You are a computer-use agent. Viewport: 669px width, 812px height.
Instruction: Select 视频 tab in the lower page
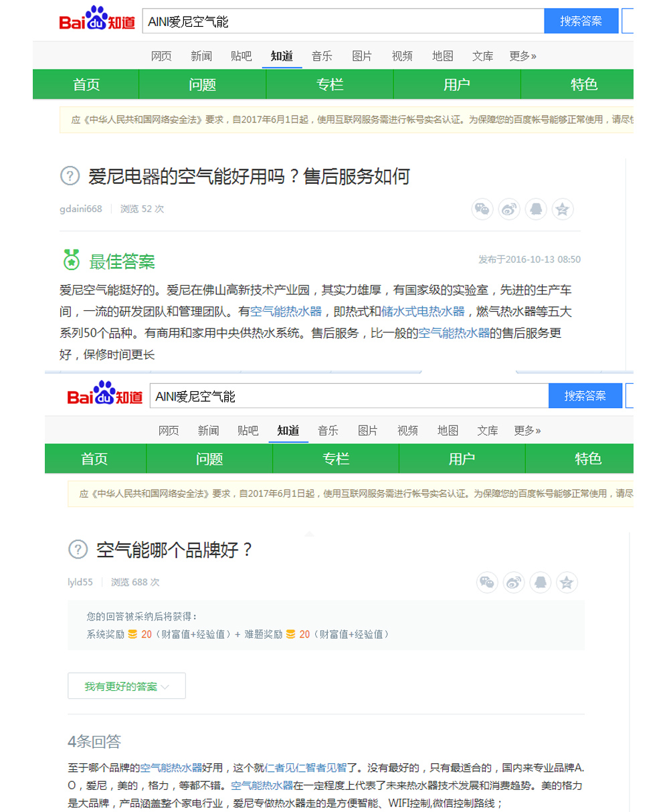407,430
